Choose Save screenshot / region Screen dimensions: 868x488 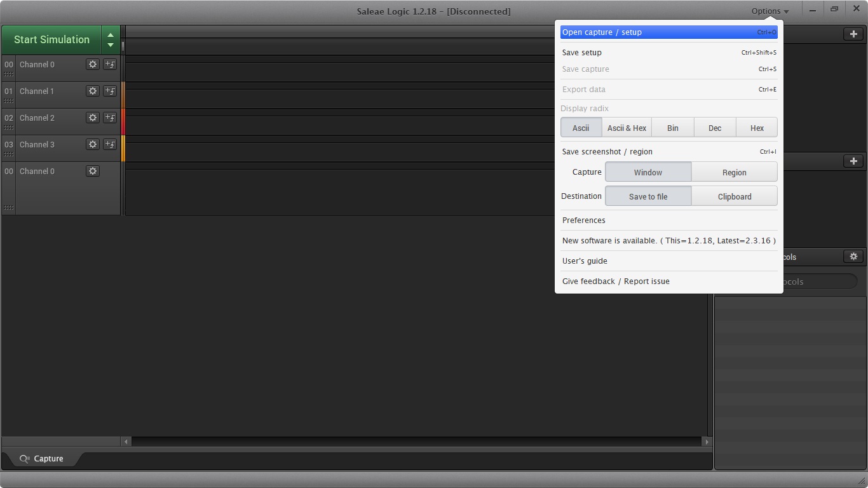click(x=669, y=151)
